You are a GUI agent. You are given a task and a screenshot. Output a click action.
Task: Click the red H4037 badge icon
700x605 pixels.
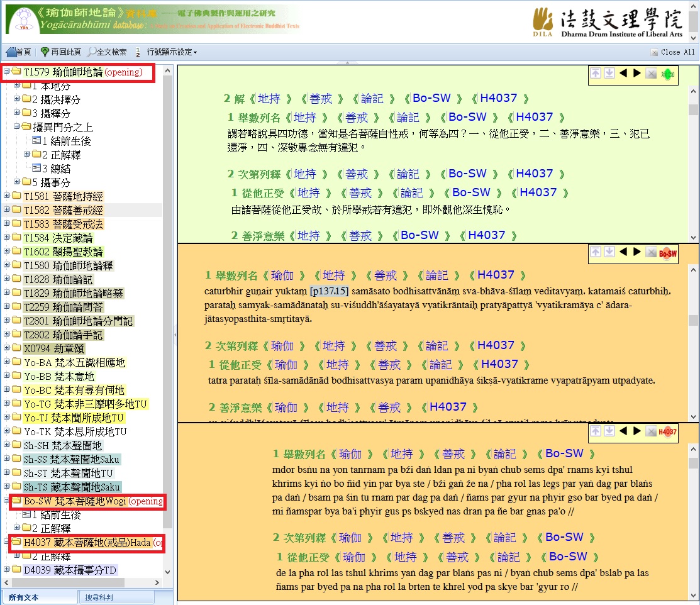click(668, 431)
